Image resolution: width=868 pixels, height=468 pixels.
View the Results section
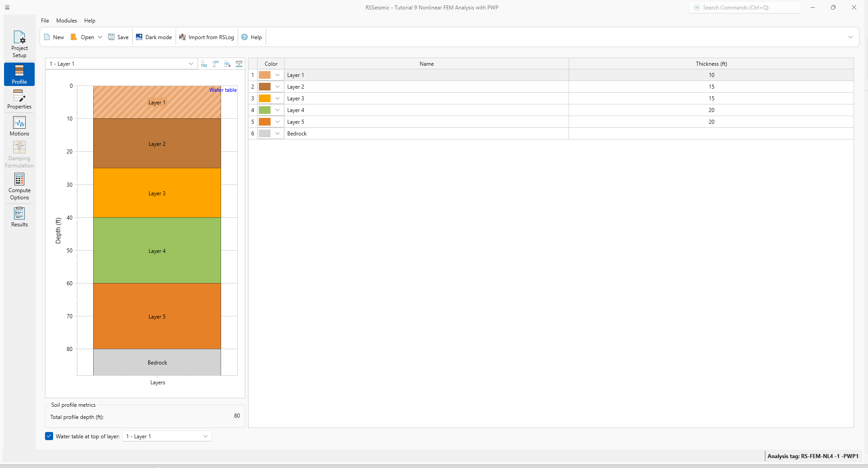point(19,217)
